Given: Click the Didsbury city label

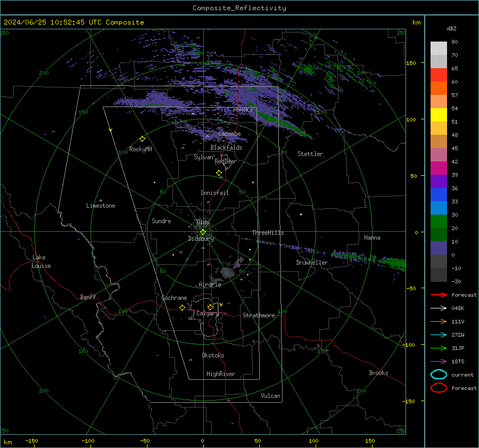Looking at the screenshot, I should [x=201, y=239].
